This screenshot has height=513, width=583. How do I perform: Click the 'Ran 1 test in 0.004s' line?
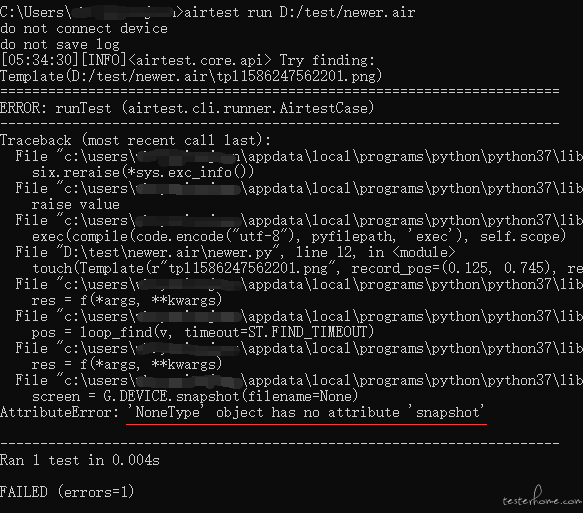tap(80, 460)
